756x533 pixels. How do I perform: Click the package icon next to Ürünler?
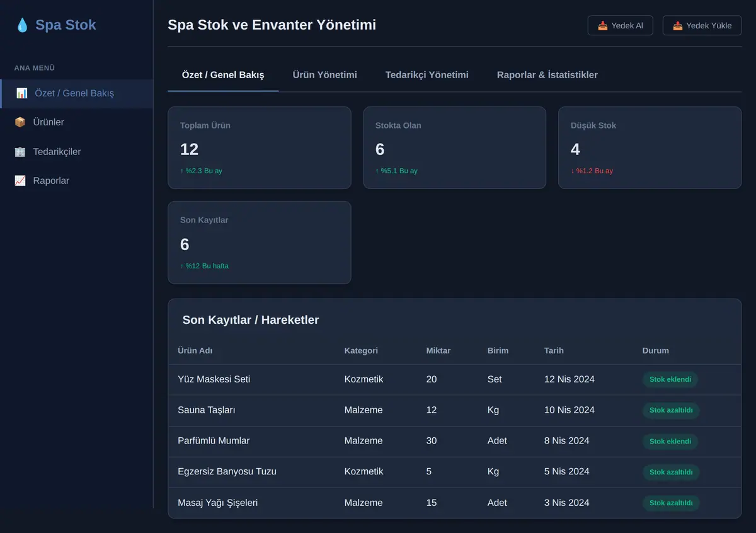pos(20,122)
